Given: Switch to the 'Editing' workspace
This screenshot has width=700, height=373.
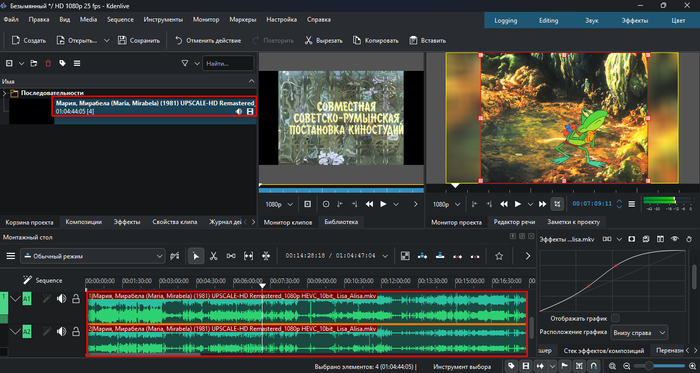Looking at the screenshot, I should (x=549, y=21).
